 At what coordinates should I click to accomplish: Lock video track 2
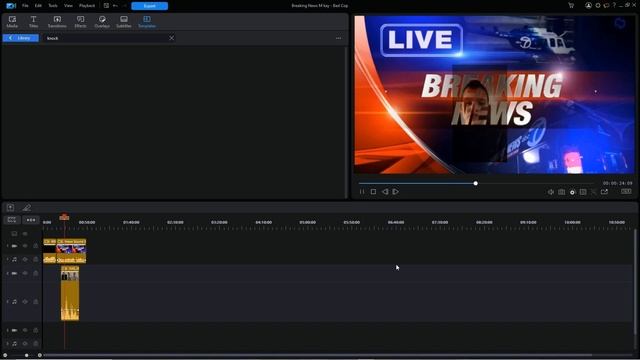point(36,273)
